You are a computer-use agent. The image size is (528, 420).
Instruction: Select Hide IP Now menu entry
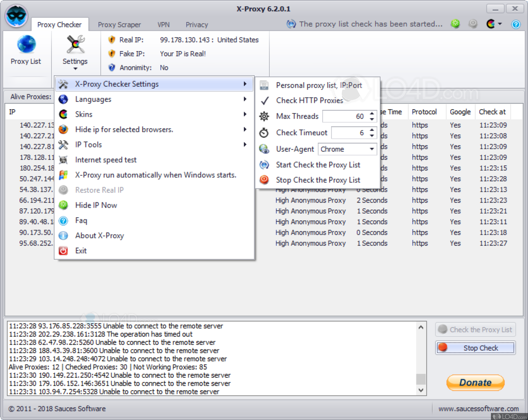click(96, 205)
